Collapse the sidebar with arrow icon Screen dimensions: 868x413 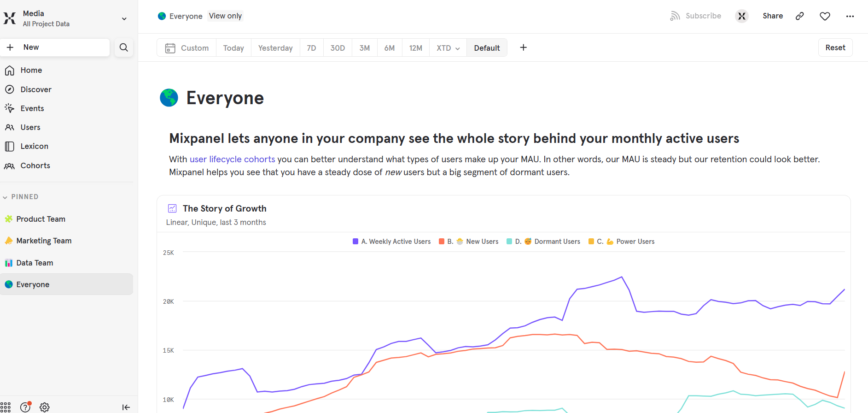point(126,407)
